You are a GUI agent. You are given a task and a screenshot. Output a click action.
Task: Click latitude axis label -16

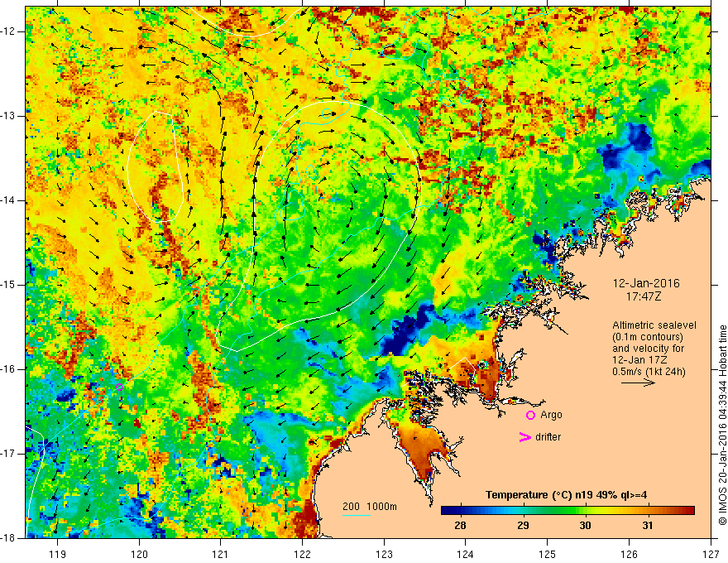coord(8,369)
